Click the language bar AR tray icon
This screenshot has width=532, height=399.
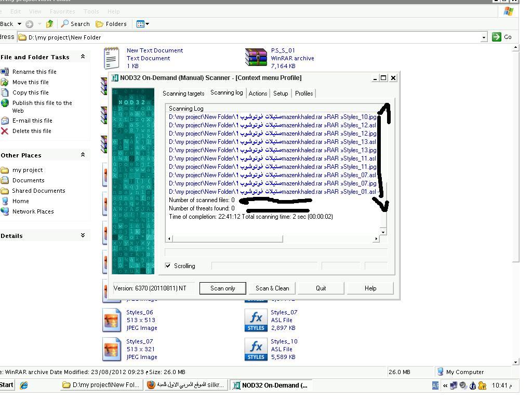435,385
